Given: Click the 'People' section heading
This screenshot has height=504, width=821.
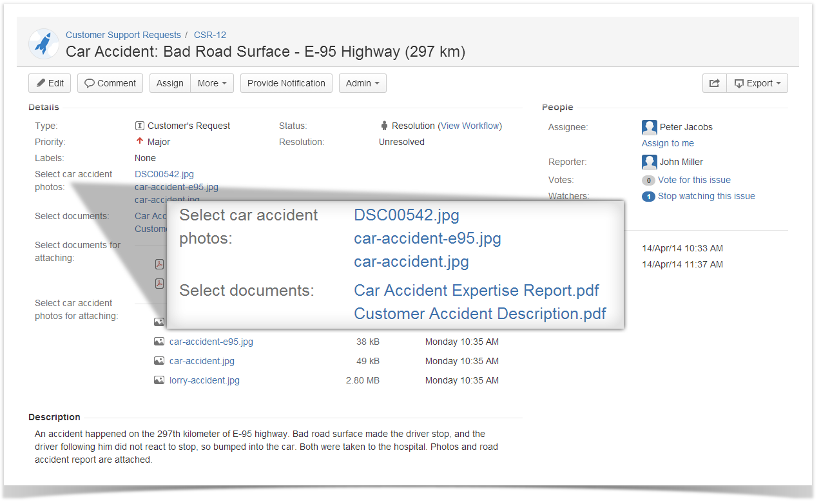Looking at the screenshot, I should click(557, 107).
